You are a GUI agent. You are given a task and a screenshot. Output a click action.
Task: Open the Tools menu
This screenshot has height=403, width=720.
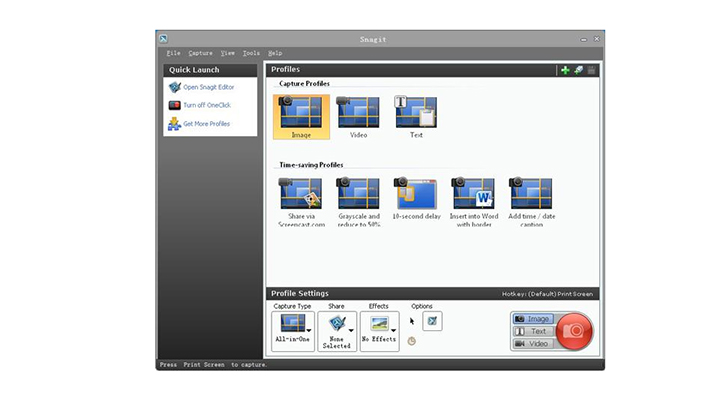click(251, 53)
